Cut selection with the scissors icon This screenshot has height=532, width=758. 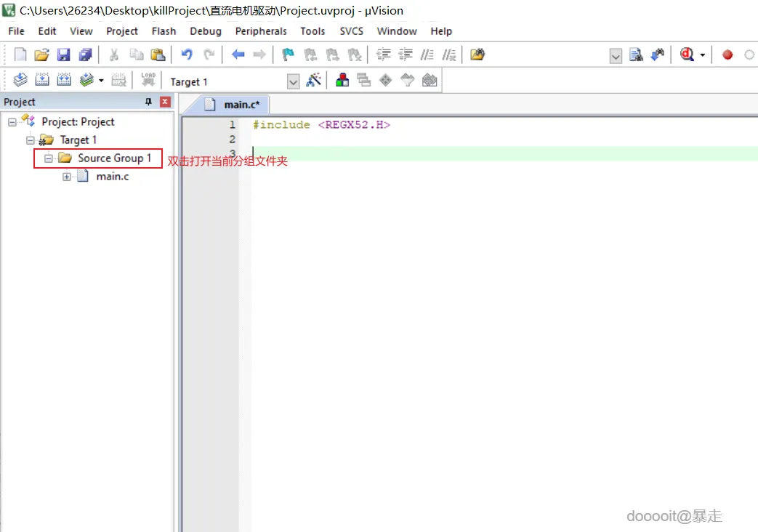coord(114,55)
